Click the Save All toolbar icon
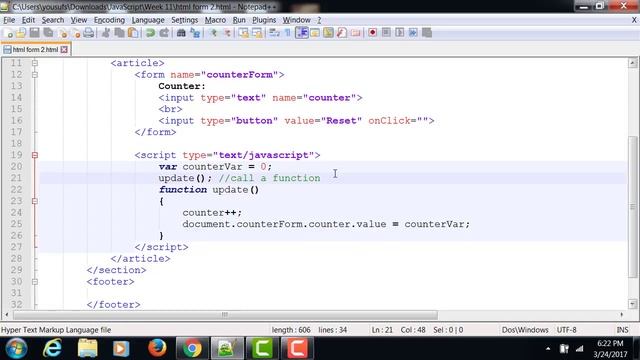This screenshot has width=640, height=360. pos(49,33)
